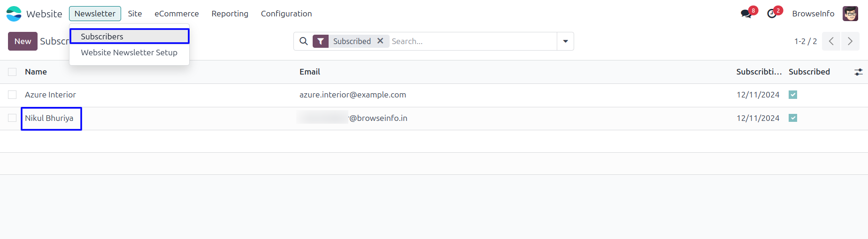The width and height of the screenshot is (868, 239).
Task: Open the messages conversation icon
Action: tap(746, 14)
